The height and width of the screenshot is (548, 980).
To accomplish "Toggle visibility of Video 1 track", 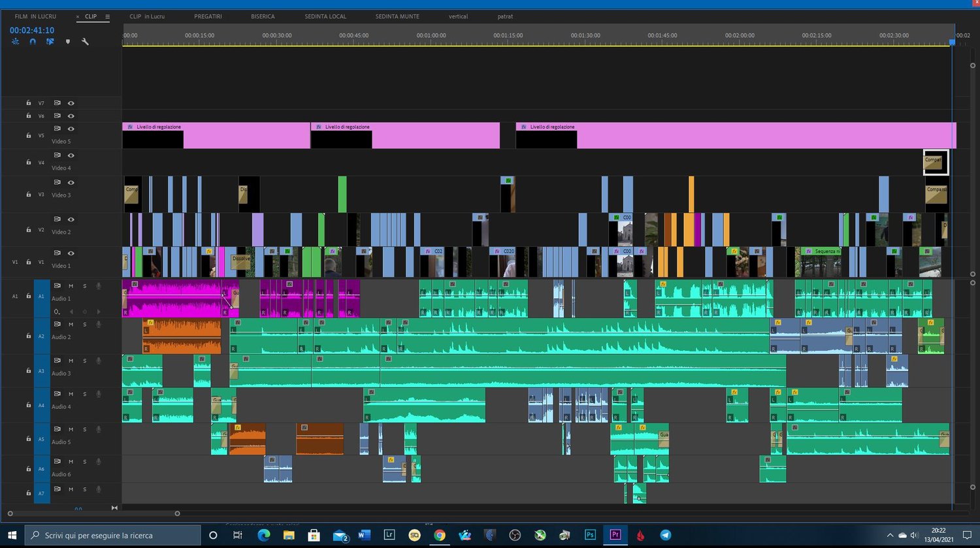I will pyautogui.click(x=71, y=253).
